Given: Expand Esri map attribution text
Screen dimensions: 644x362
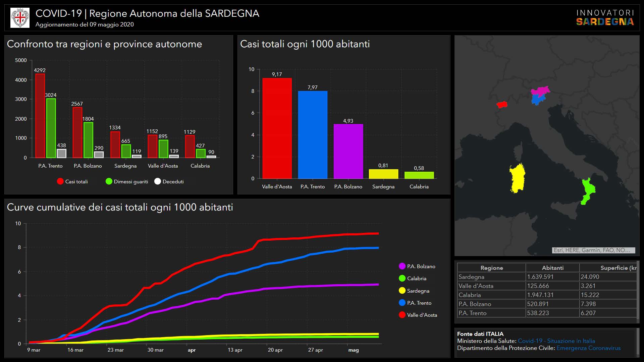Looking at the screenshot, I should (x=593, y=250).
